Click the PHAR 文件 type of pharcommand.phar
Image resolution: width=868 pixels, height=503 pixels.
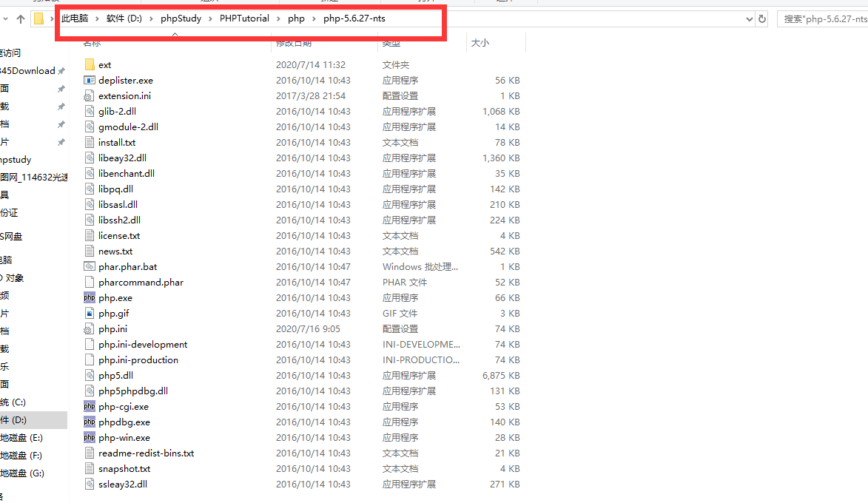point(404,283)
